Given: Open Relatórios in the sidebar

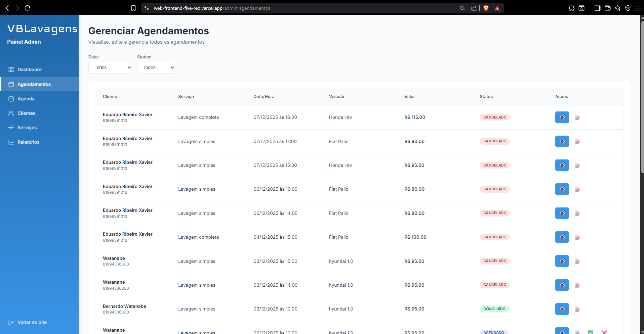Looking at the screenshot, I should pos(29,142).
